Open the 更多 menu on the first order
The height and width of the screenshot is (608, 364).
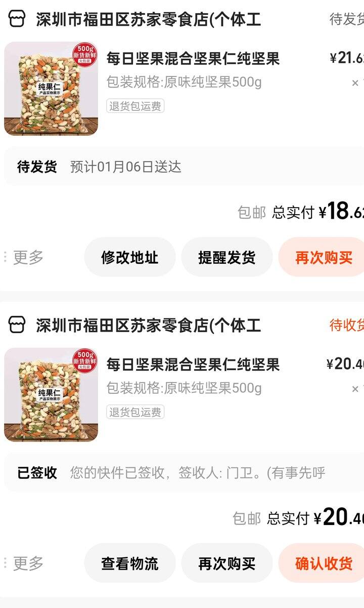click(23, 257)
